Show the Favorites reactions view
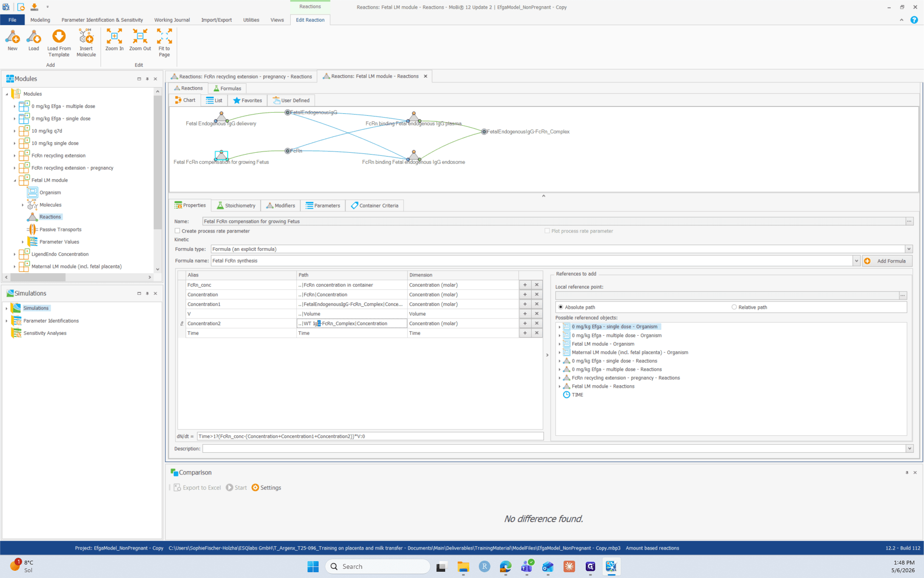 click(x=247, y=100)
